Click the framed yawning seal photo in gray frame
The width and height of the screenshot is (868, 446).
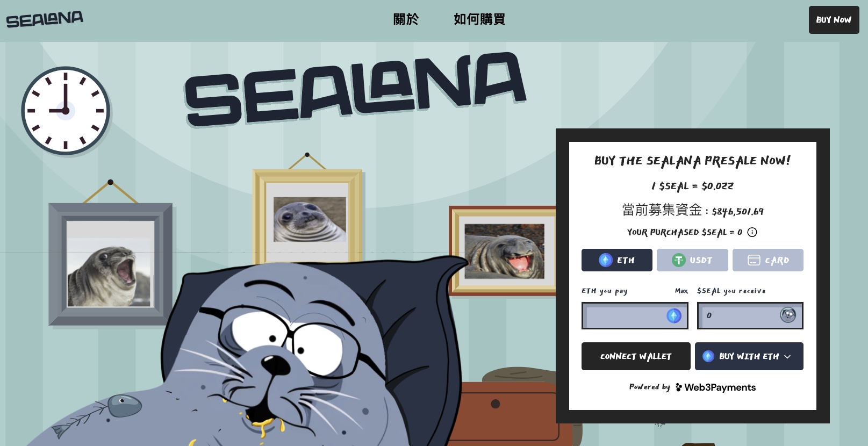110,264
